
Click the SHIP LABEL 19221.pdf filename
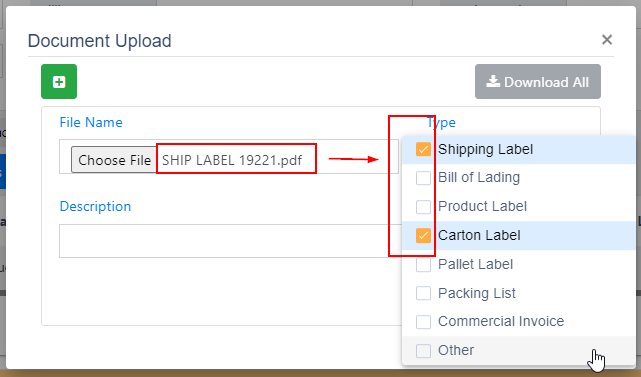click(x=232, y=160)
